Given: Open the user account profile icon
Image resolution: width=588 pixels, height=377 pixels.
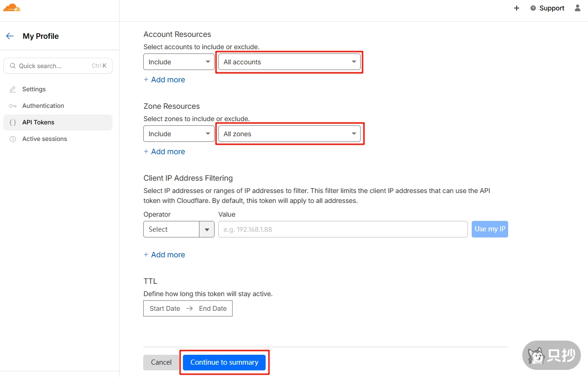Looking at the screenshot, I should pos(577,8).
